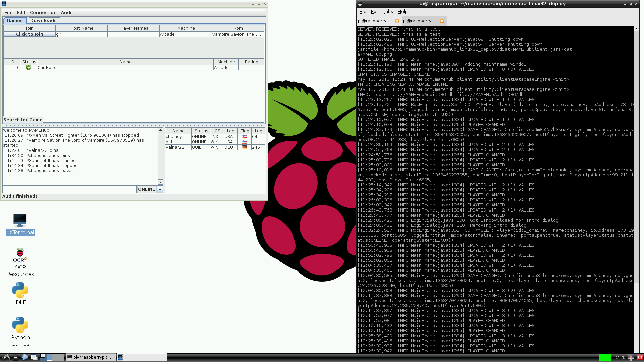This screenshot has height=362, width=644.
Task: Click the Rom column header
Action: (238, 28)
